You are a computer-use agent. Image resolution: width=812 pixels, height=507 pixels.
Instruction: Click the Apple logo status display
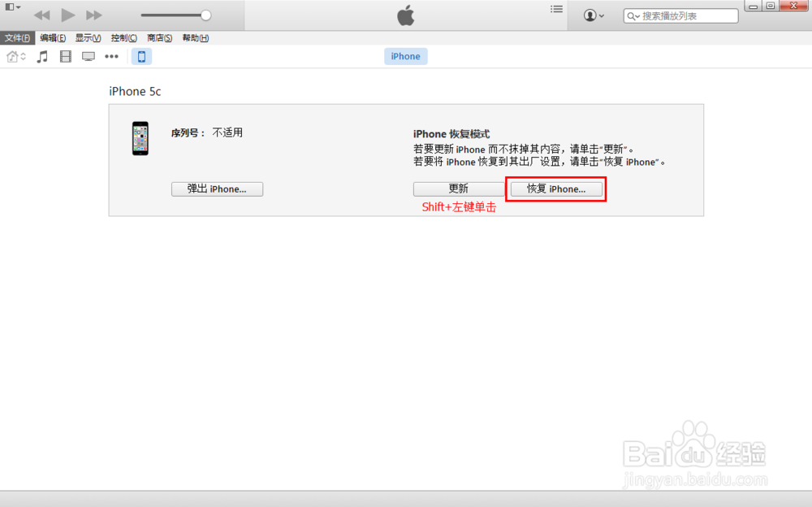pyautogui.click(x=405, y=15)
